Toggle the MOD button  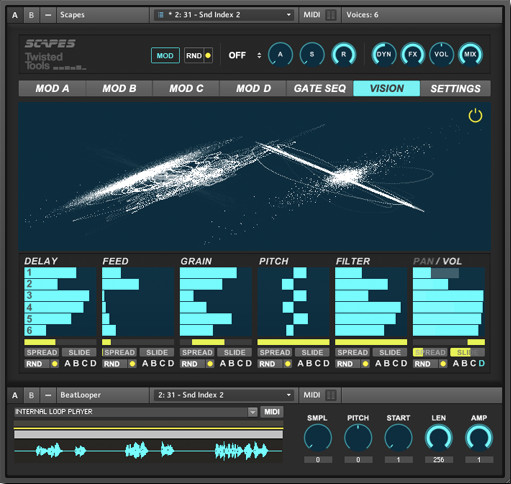point(165,55)
